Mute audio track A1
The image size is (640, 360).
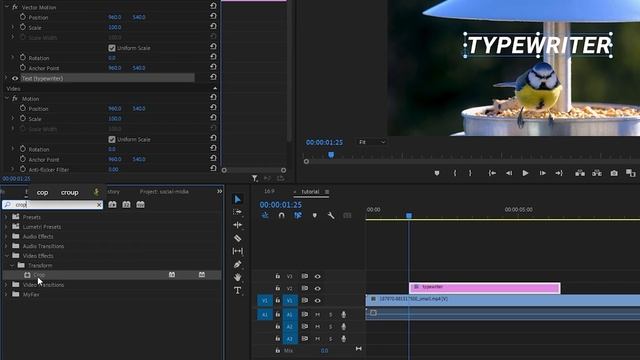coord(318,314)
